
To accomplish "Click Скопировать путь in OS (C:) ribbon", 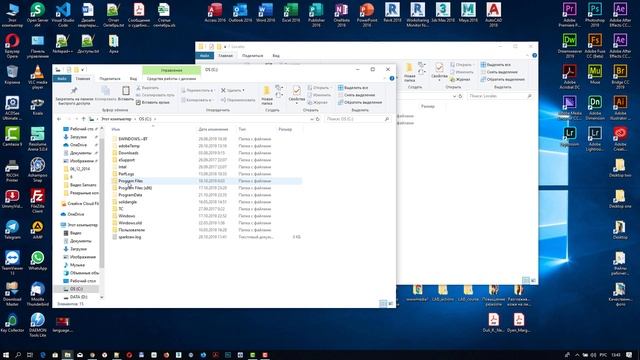I will 155,95.
